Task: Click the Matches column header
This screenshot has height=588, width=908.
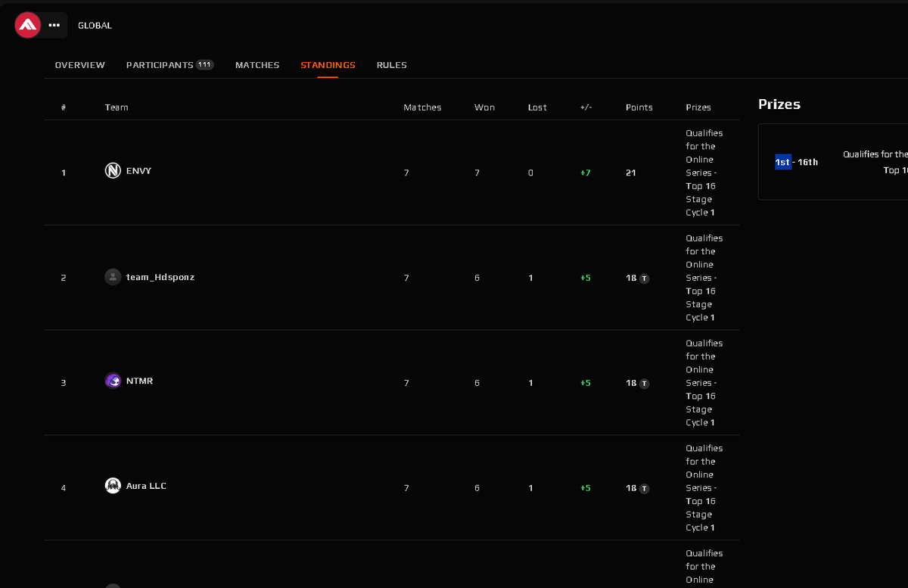Action: pos(422,107)
